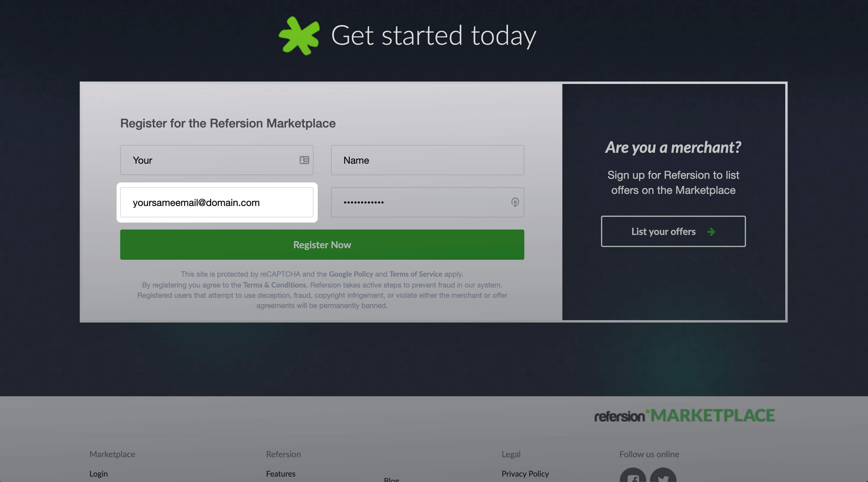Screen dimensions: 868x482
Task: Open the Facebook social icon in footer
Action: (x=633, y=476)
